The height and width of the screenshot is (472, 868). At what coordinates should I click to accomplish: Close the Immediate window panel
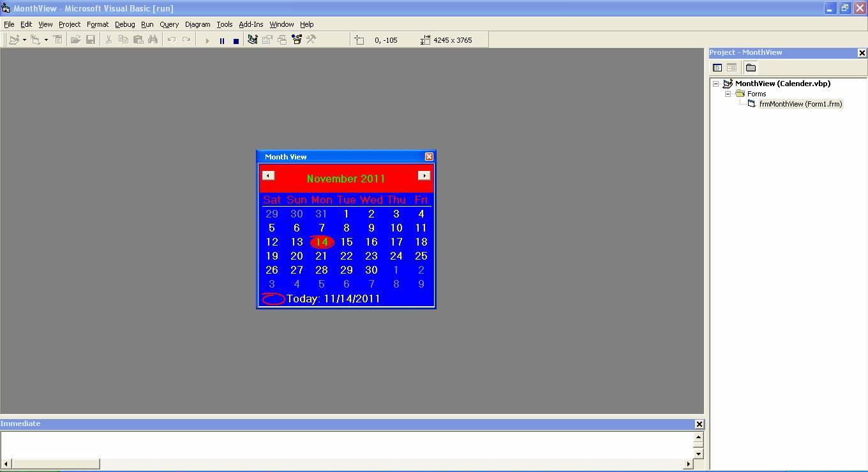699,424
